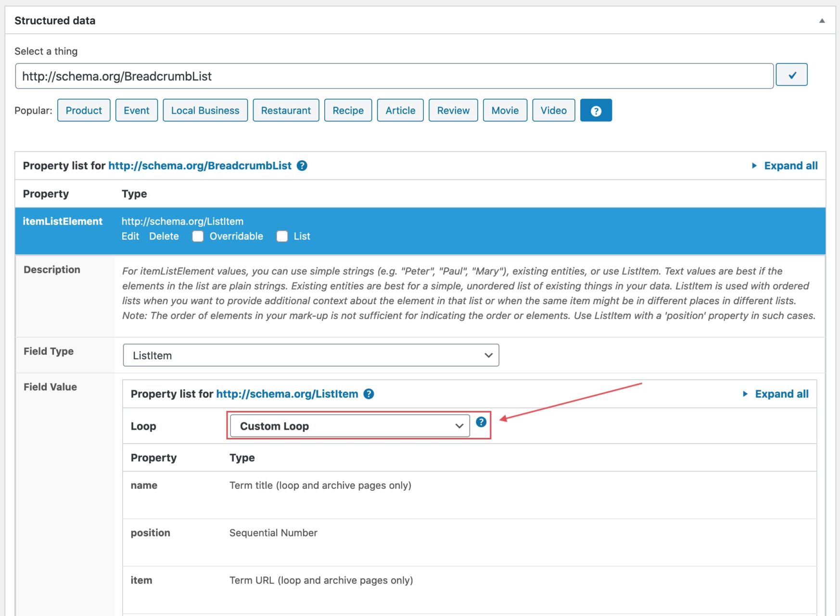Open the http://schema.org/ListItem link

click(x=287, y=394)
